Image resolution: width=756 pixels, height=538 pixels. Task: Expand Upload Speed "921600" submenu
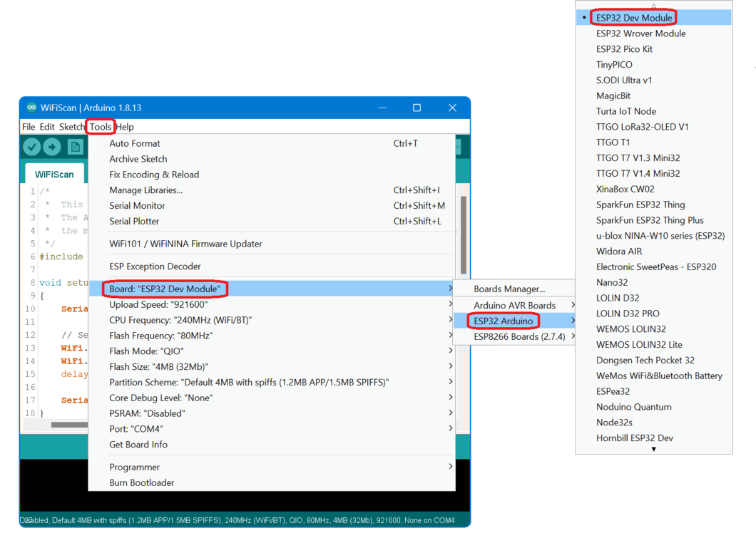[272, 304]
